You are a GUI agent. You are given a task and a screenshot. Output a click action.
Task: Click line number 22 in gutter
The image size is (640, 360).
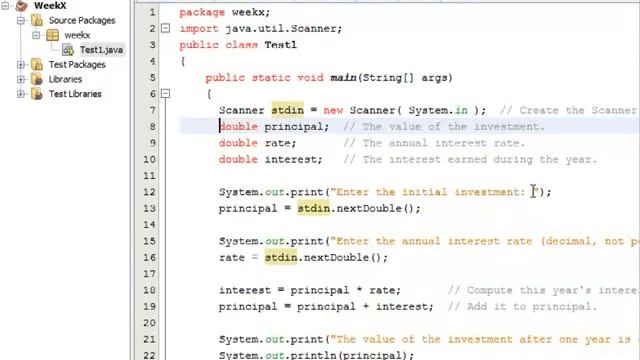[x=149, y=355]
